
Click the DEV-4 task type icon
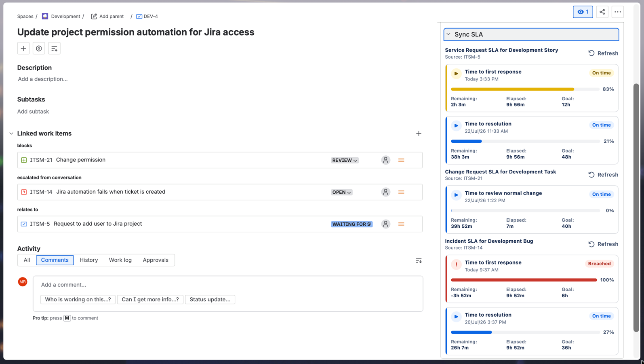click(139, 17)
